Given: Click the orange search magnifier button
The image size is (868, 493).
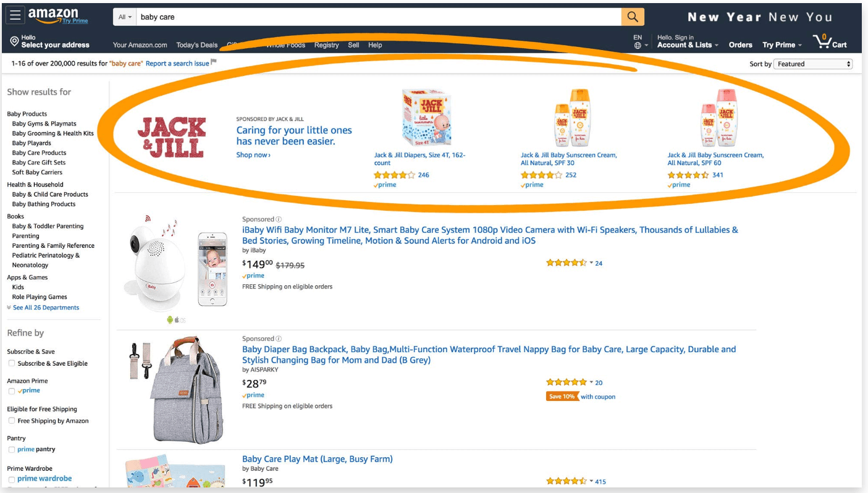Looking at the screenshot, I should click(633, 17).
